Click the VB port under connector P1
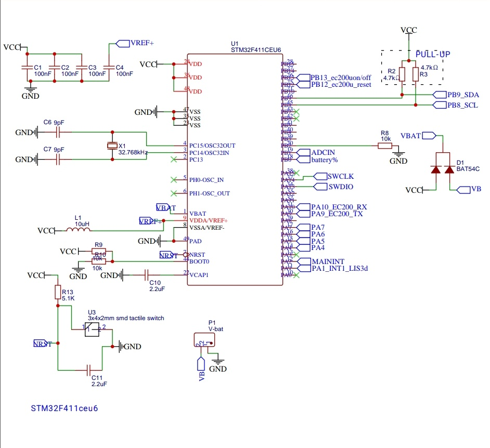The image size is (490, 448). click(x=201, y=370)
